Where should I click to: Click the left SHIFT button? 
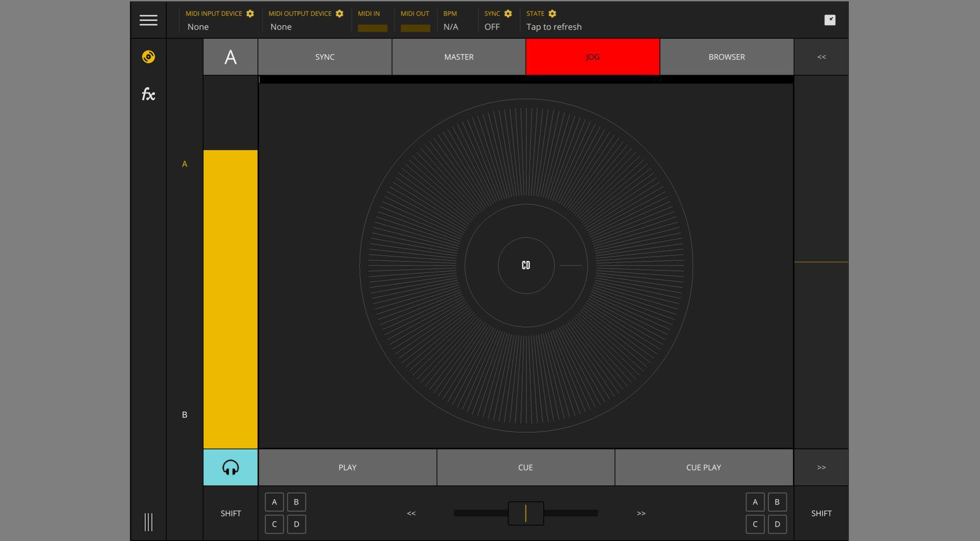[x=230, y=513]
